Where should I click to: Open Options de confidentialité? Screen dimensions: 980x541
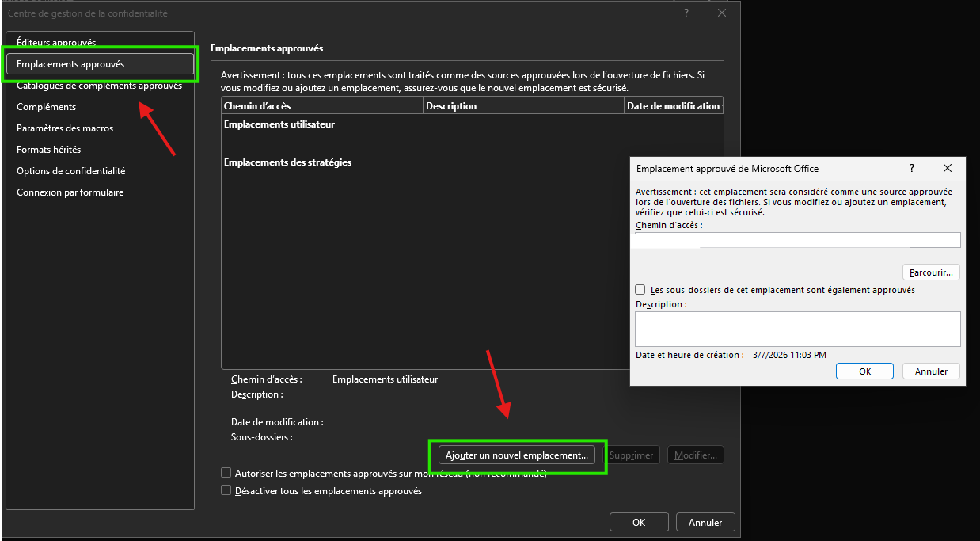71,171
